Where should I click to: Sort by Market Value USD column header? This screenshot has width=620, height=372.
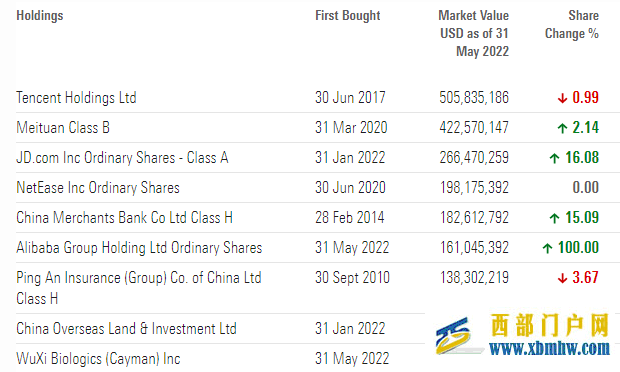tap(474, 34)
